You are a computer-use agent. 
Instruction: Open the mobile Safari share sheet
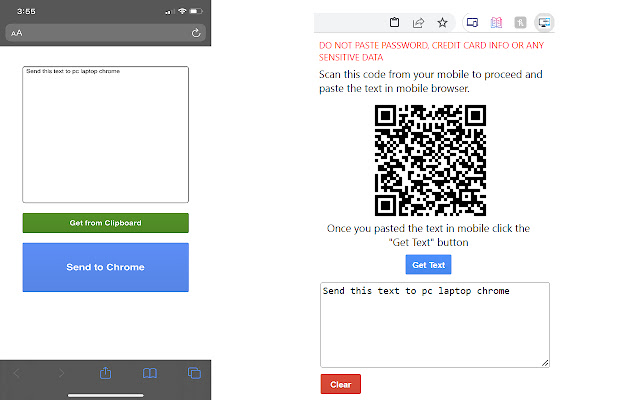(x=105, y=373)
